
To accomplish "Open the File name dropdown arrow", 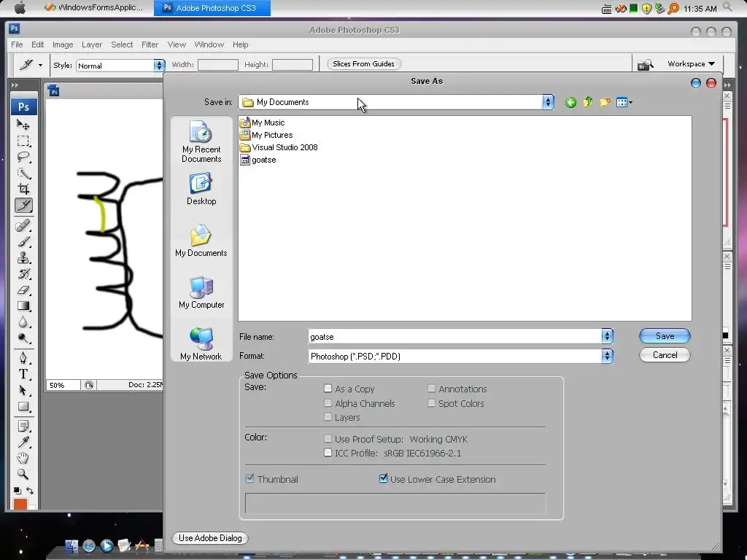I will point(607,336).
